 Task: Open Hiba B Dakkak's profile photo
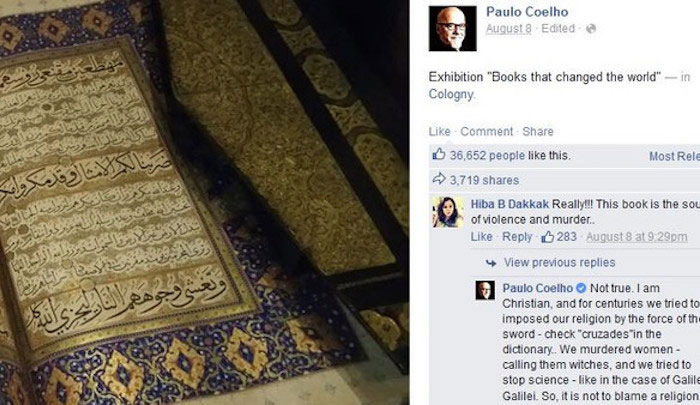tap(448, 212)
